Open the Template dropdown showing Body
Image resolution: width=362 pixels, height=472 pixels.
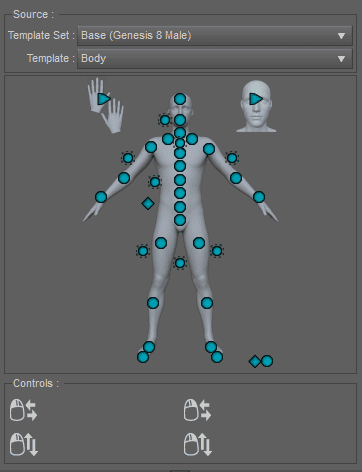[215, 59]
